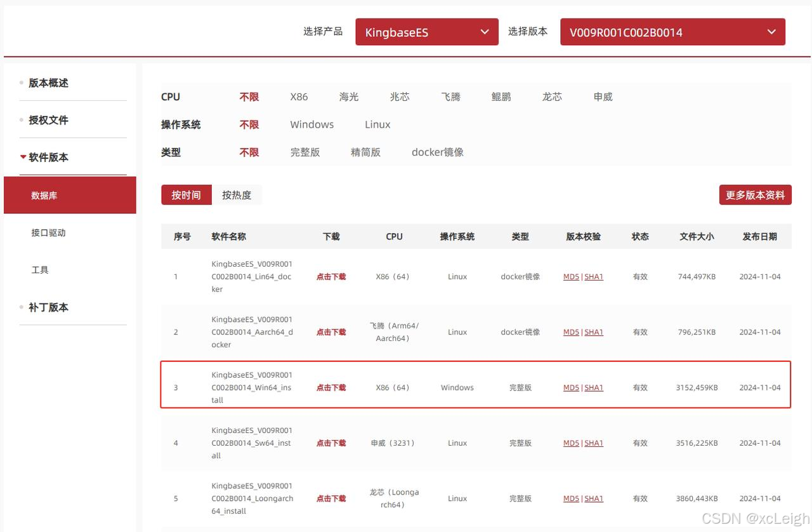Switch to the 按时间 sort tab

coord(186,195)
